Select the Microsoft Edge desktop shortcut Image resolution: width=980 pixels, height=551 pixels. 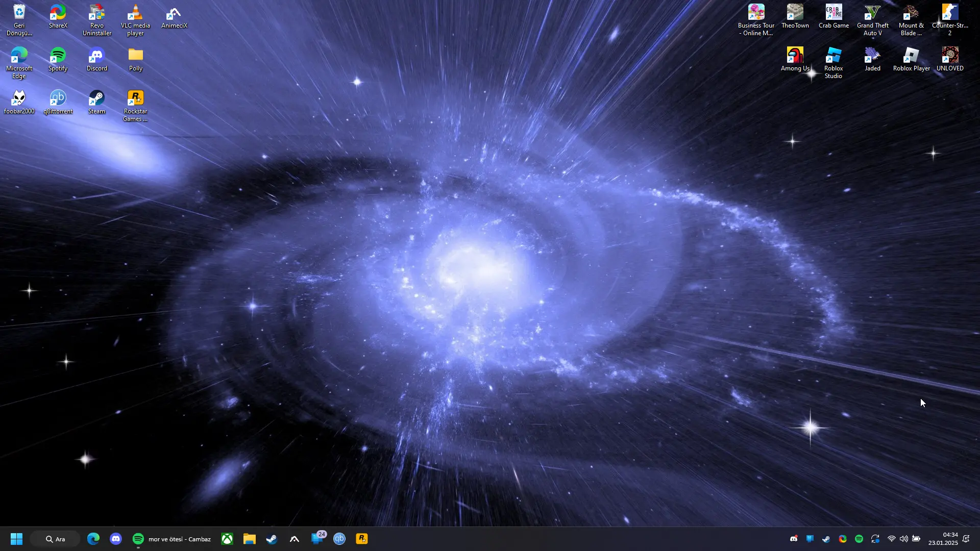(x=19, y=63)
